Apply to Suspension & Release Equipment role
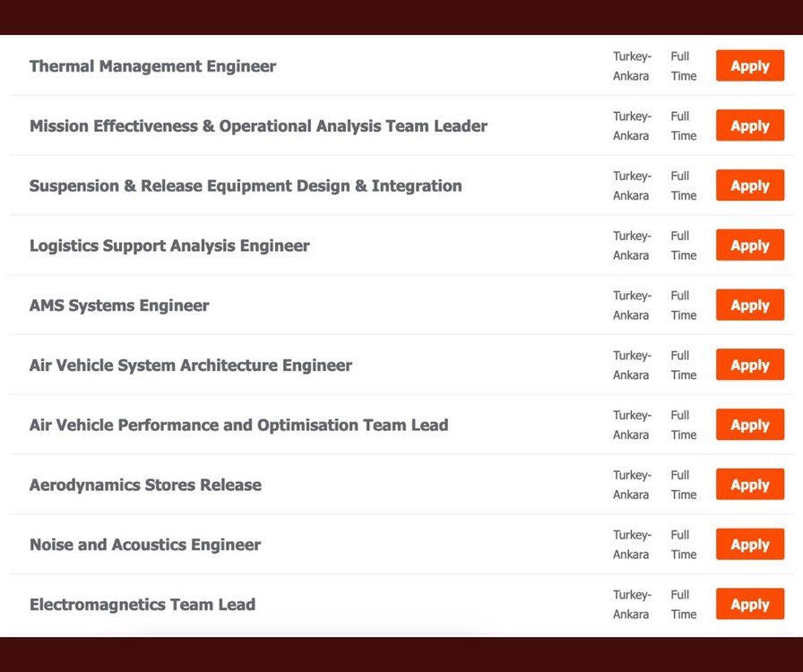Image resolution: width=803 pixels, height=672 pixels. coord(749,186)
